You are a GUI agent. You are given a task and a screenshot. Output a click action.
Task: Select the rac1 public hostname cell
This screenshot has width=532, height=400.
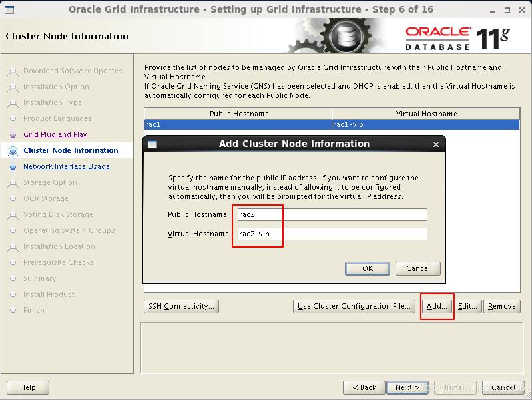pyautogui.click(x=238, y=124)
